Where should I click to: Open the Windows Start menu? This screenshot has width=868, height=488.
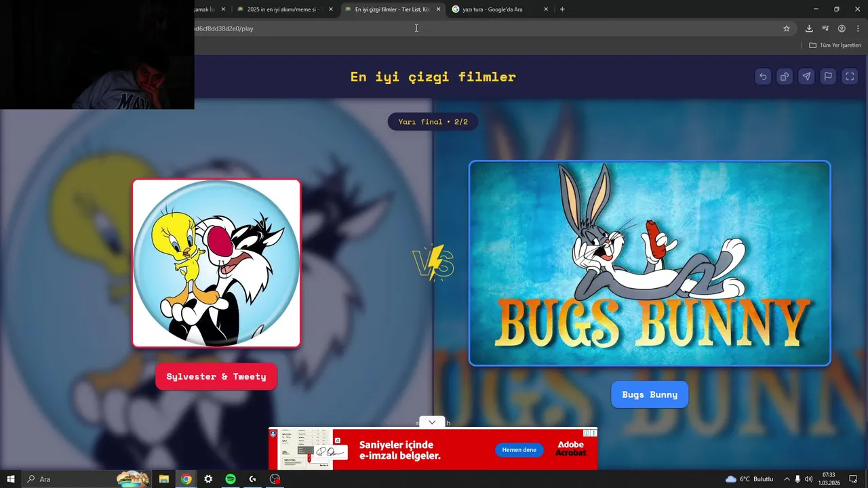[10, 479]
